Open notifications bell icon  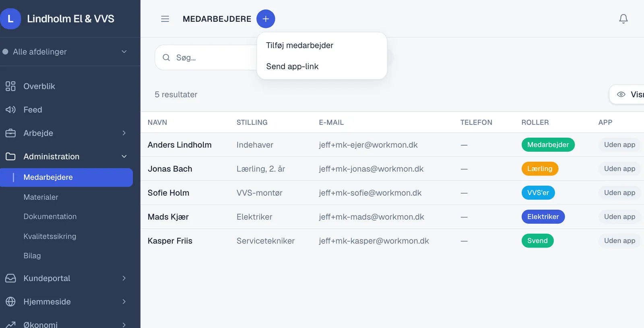tap(623, 19)
